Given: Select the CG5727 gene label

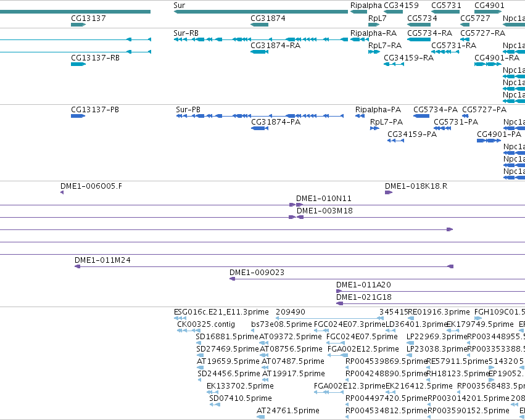Looking at the screenshot, I should coord(476,18).
